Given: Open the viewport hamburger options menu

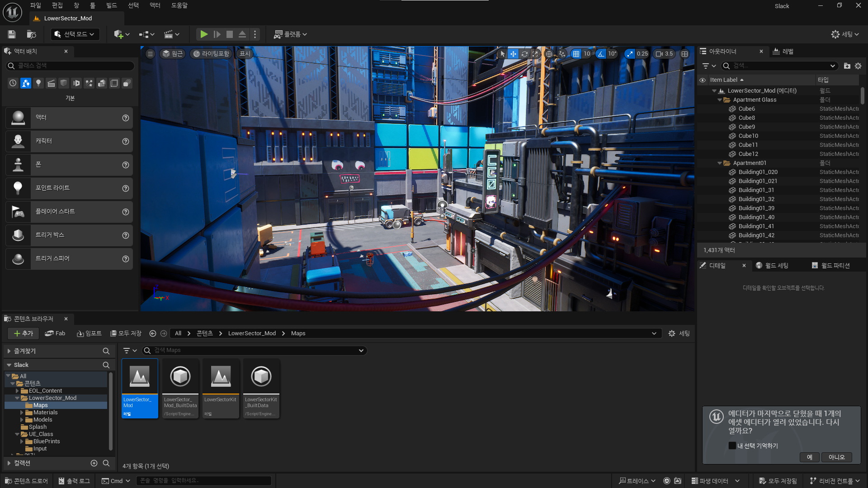Looking at the screenshot, I should [x=150, y=54].
